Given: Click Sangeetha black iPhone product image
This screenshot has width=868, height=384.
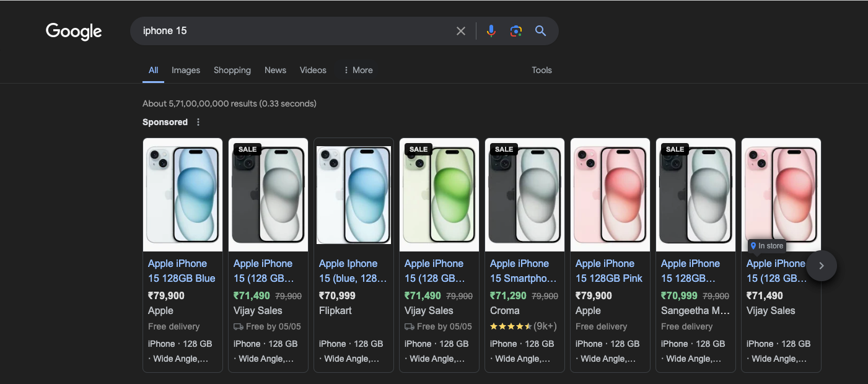Looking at the screenshot, I should coord(696,194).
